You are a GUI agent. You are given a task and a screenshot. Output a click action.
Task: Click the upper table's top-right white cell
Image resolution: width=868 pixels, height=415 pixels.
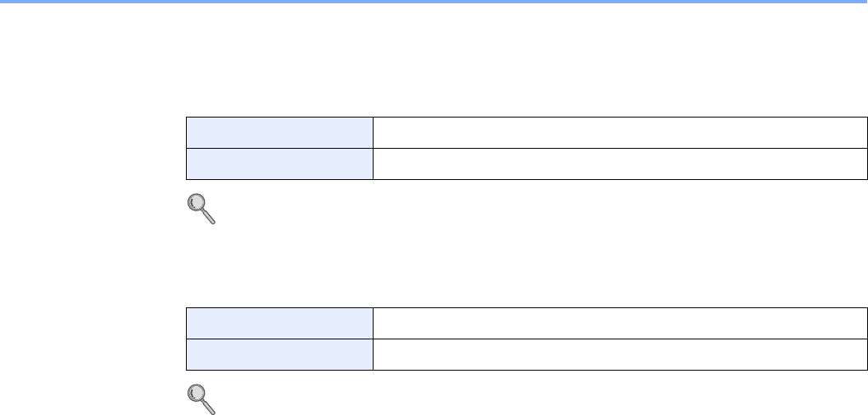(620, 132)
